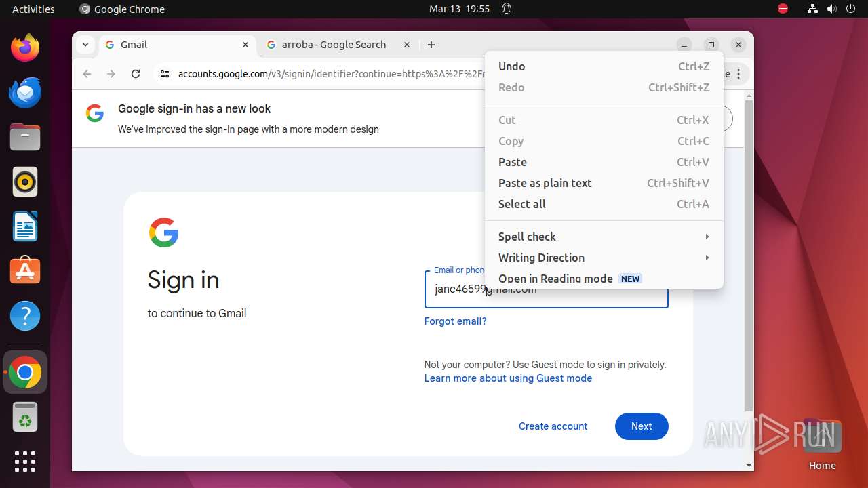Open network status icon in system tray
This screenshot has height=488, width=868.
[x=812, y=9]
